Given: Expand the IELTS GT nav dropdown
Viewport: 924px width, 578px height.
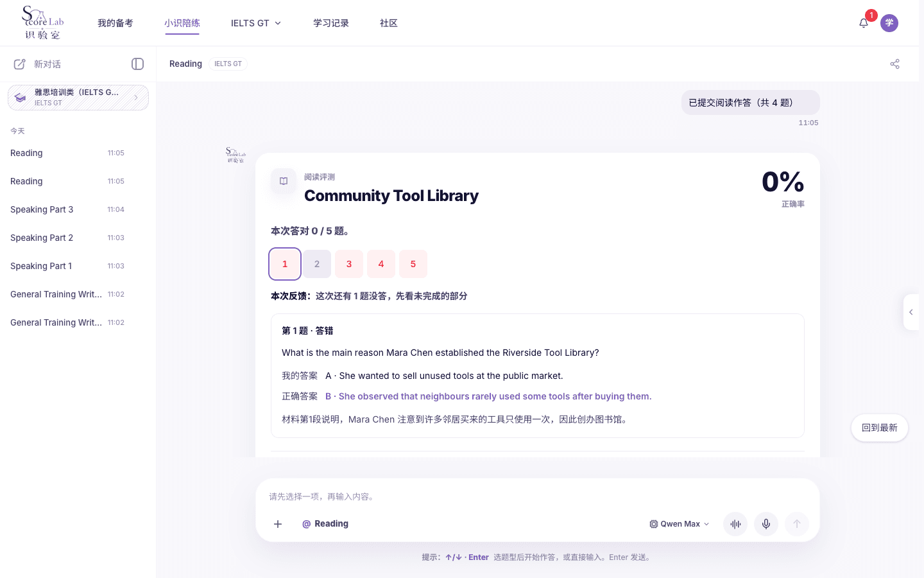Looking at the screenshot, I should (x=256, y=23).
